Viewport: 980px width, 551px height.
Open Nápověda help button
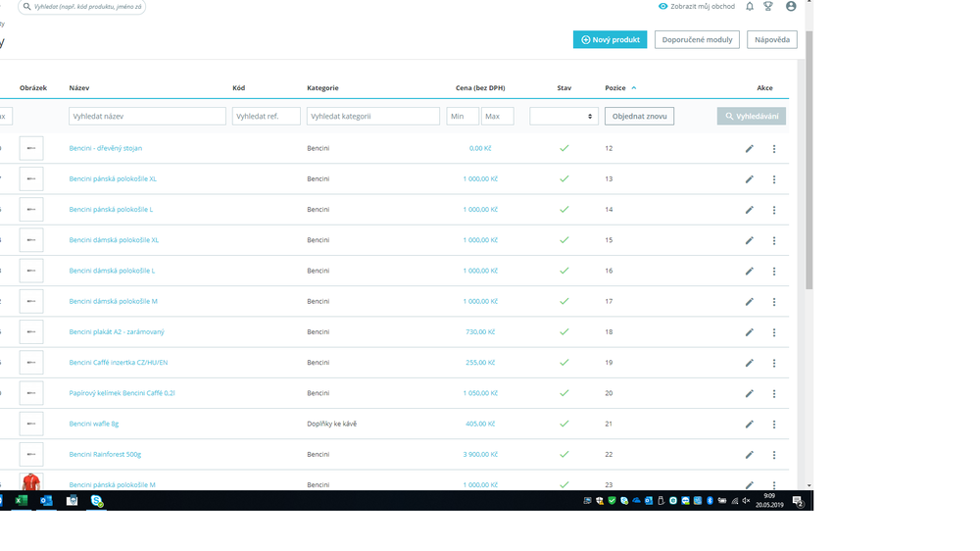tap(772, 39)
